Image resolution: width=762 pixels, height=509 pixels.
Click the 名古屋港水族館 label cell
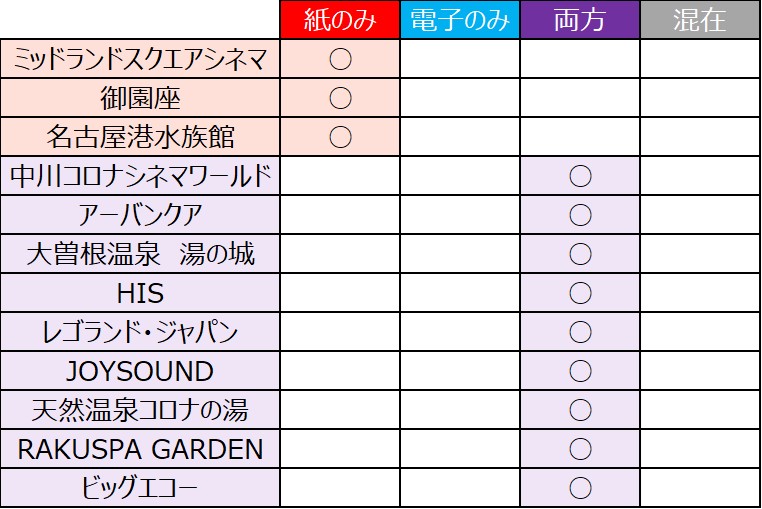(x=141, y=137)
